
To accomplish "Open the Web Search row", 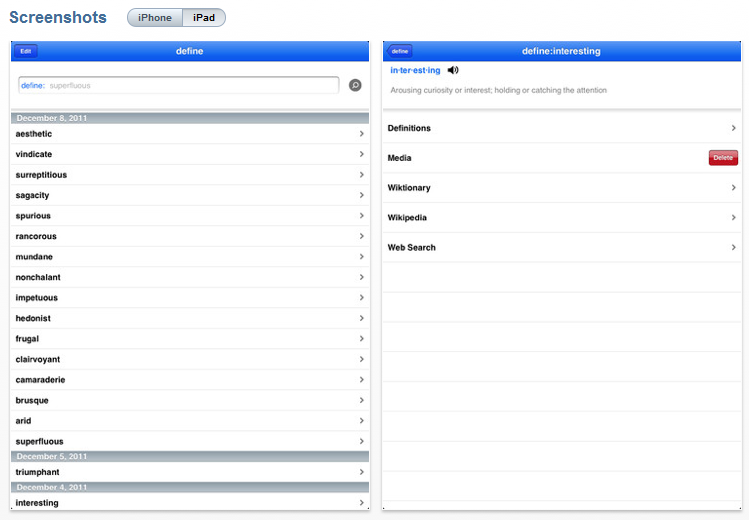I will [561, 247].
